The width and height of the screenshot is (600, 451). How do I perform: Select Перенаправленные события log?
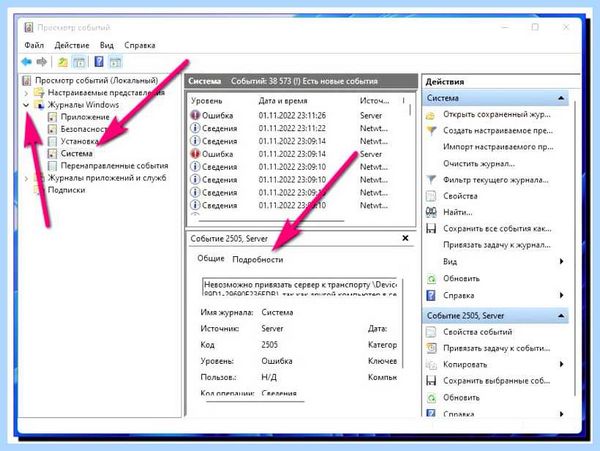114,166
